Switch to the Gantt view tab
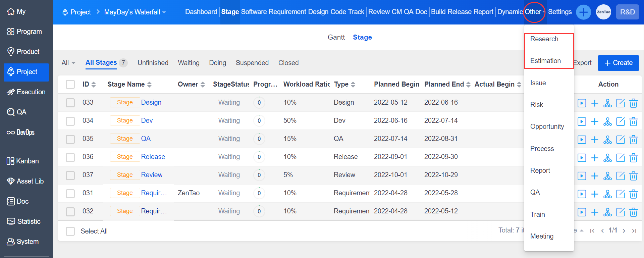644x258 pixels. (x=336, y=37)
